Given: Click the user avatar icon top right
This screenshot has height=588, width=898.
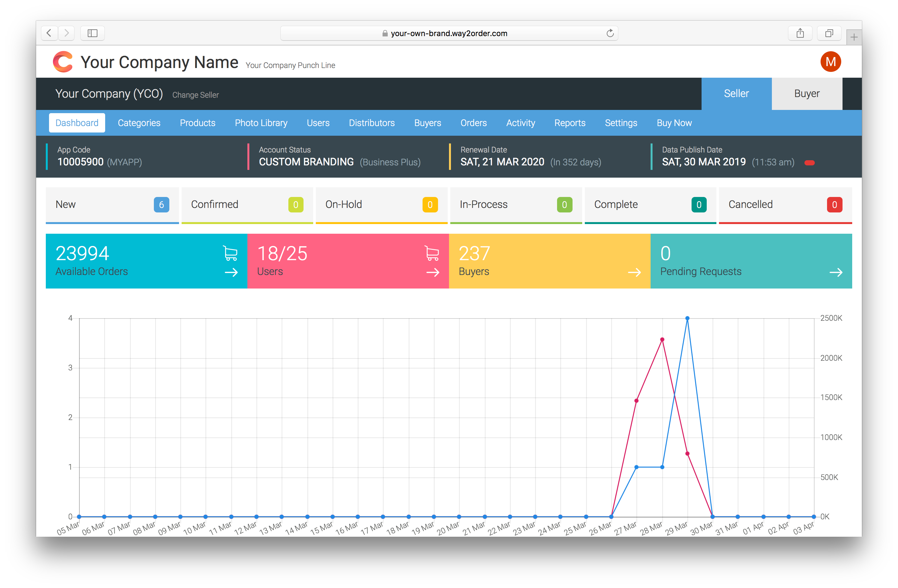Looking at the screenshot, I should click(x=830, y=62).
